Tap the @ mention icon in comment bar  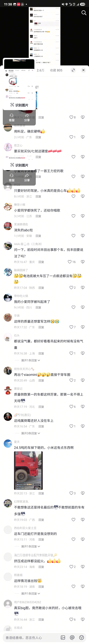(x=72, y=637)
